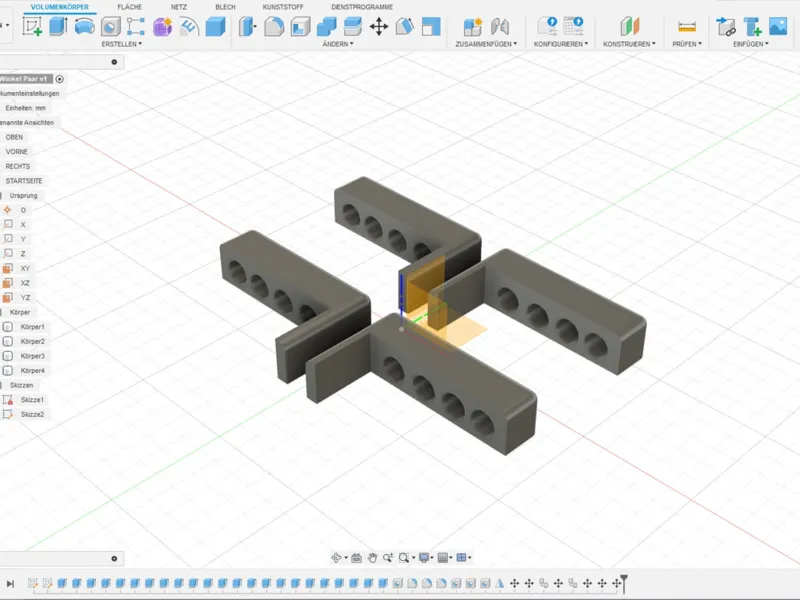Switch to the NETZ tab
Viewport: 800px width, 600px height.
tap(179, 7)
